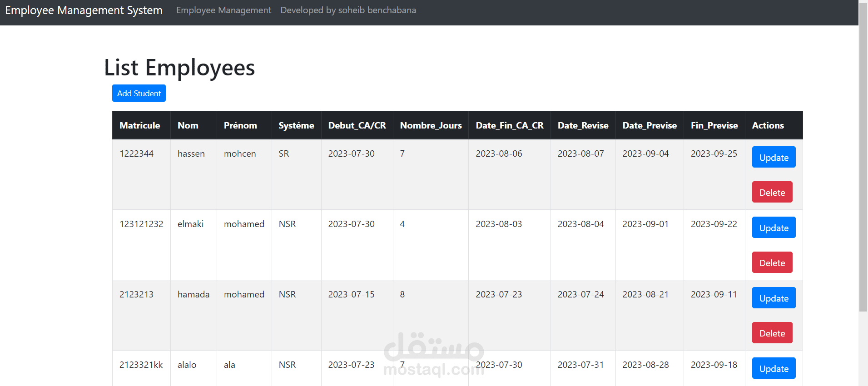Click fin previse 2023-09-22
Image resolution: width=868 pixels, height=386 pixels.
click(714, 224)
